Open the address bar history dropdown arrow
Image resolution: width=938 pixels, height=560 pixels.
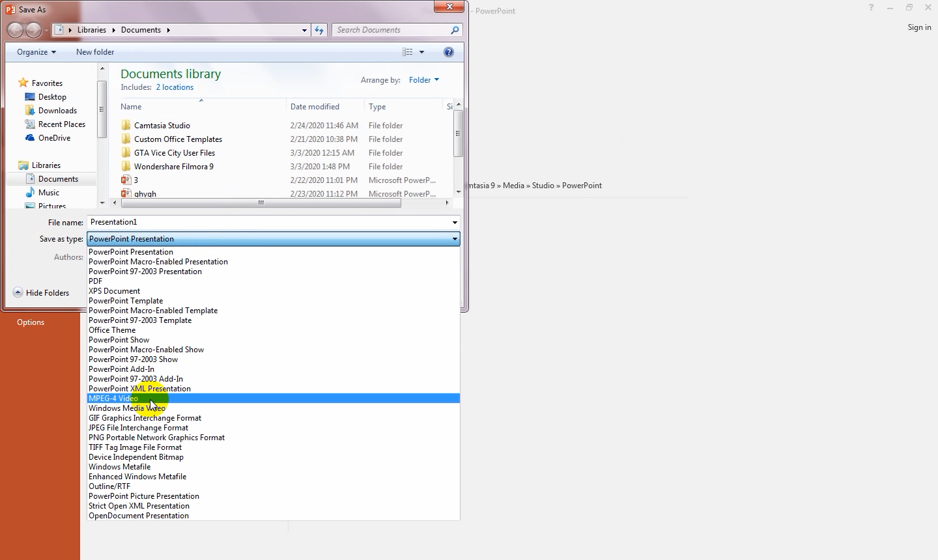(x=304, y=30)
